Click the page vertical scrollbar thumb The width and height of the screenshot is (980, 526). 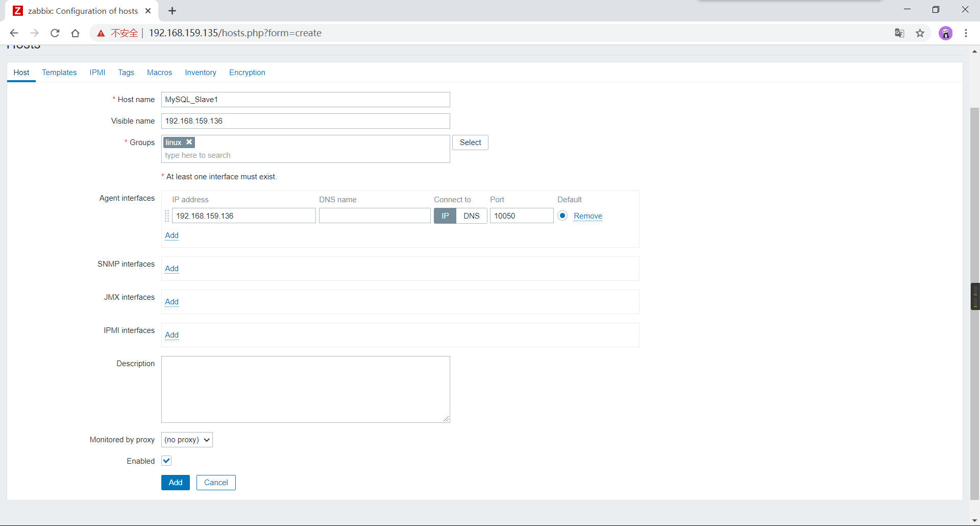(975, 303)
